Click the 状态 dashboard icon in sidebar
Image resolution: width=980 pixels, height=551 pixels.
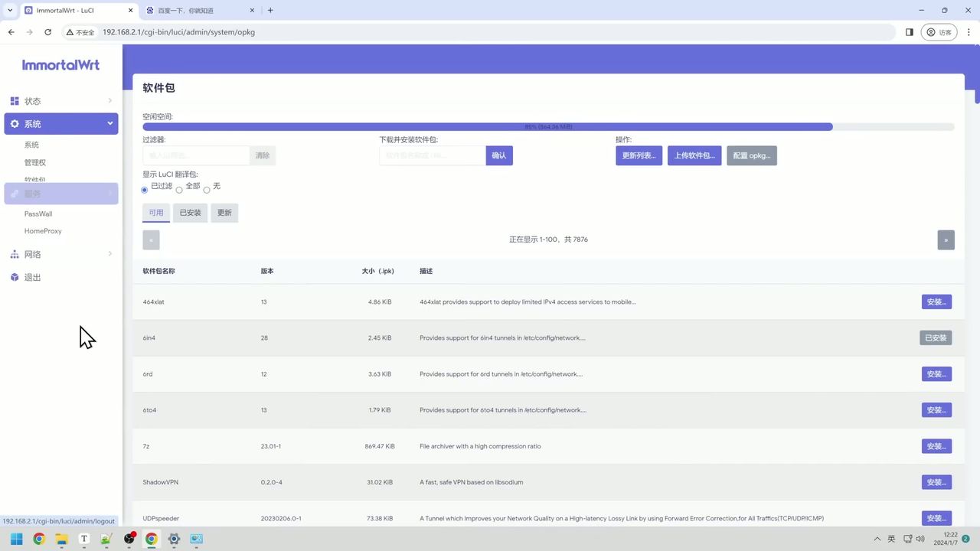click(15, 101)
